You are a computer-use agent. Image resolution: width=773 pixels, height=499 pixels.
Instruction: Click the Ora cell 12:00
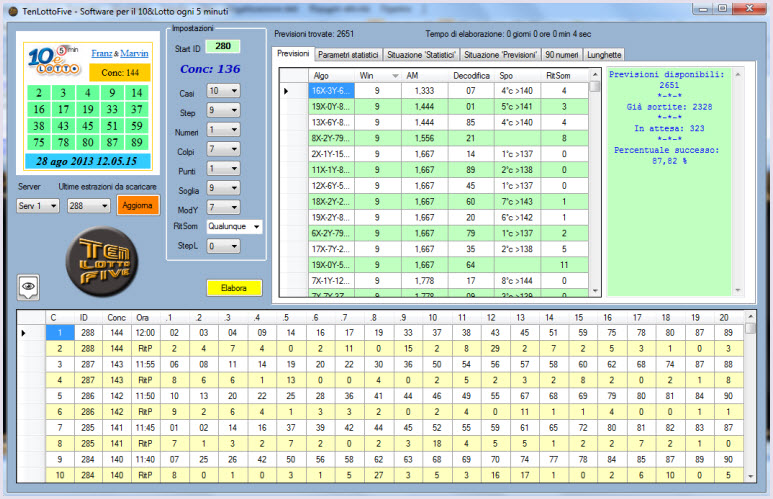(x=145, y=333)
